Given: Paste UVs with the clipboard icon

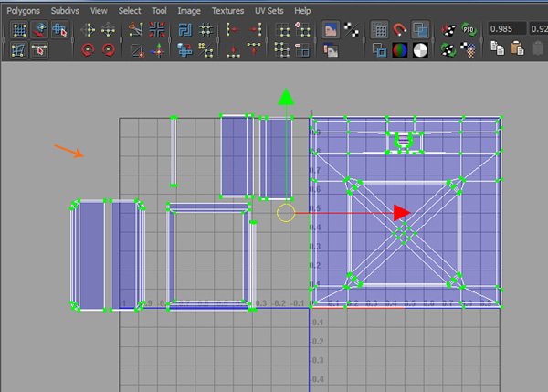Looking at the screenshot, I should (518, 48).
